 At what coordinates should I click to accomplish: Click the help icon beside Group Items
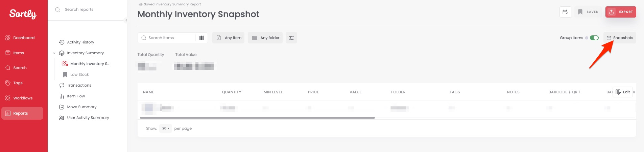tap(587, 38)
